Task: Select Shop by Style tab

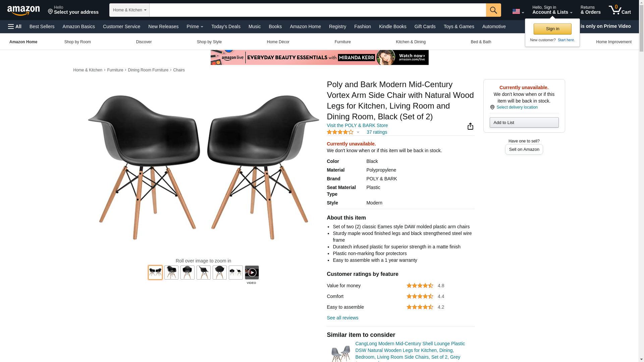Action: 209,42
